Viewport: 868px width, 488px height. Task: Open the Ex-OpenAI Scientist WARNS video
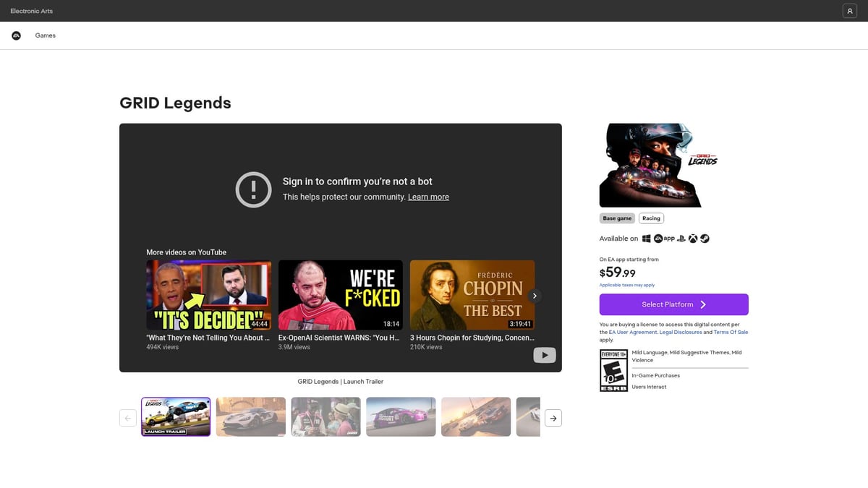pos(340,296)
